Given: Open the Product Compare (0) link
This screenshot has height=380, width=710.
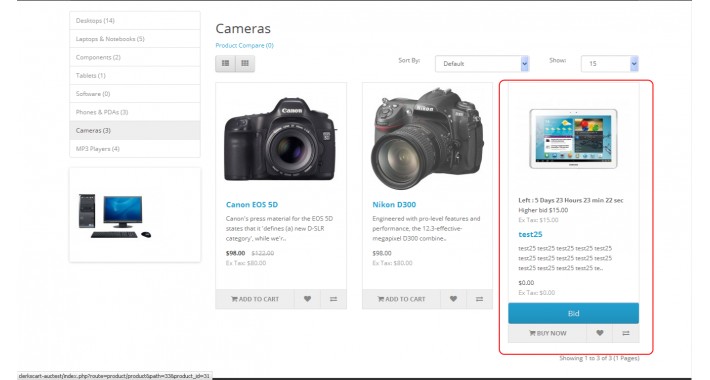Looking at the screenshot, I should click(x=245, y=45).
